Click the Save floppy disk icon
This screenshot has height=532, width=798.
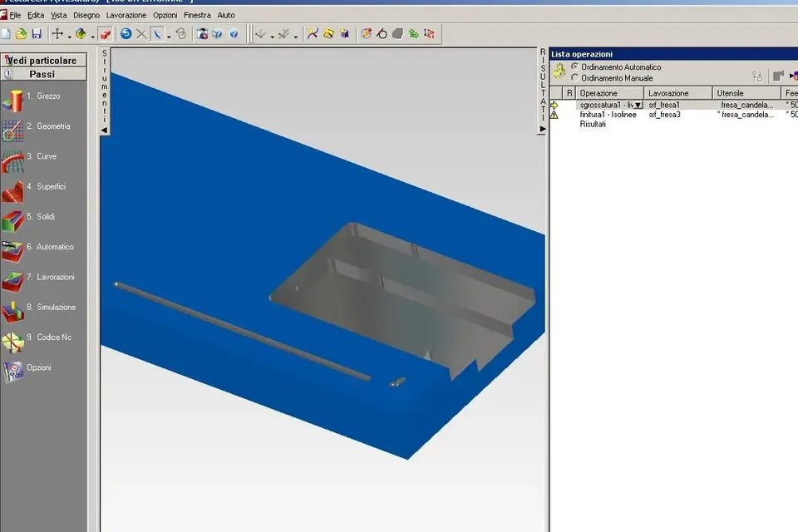(x=37, y=34)
